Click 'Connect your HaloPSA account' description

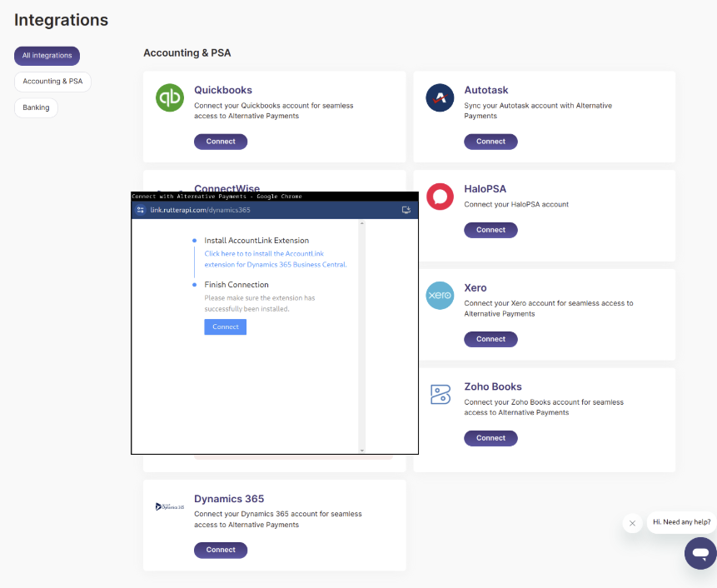516,204
